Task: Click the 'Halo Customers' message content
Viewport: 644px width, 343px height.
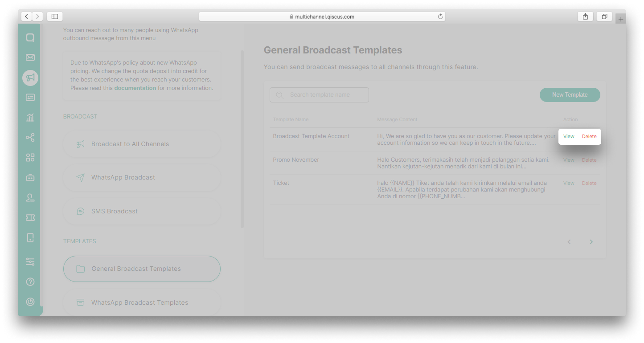Action: 463,163
